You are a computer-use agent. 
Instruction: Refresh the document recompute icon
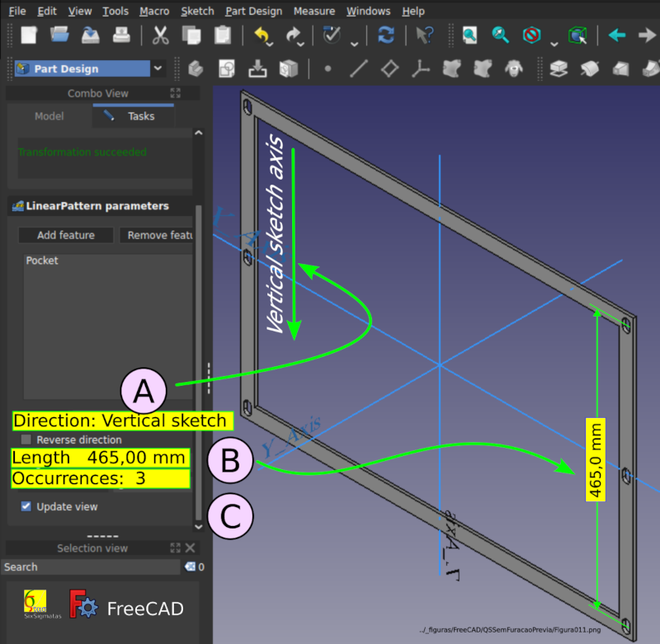coord(386,35)
